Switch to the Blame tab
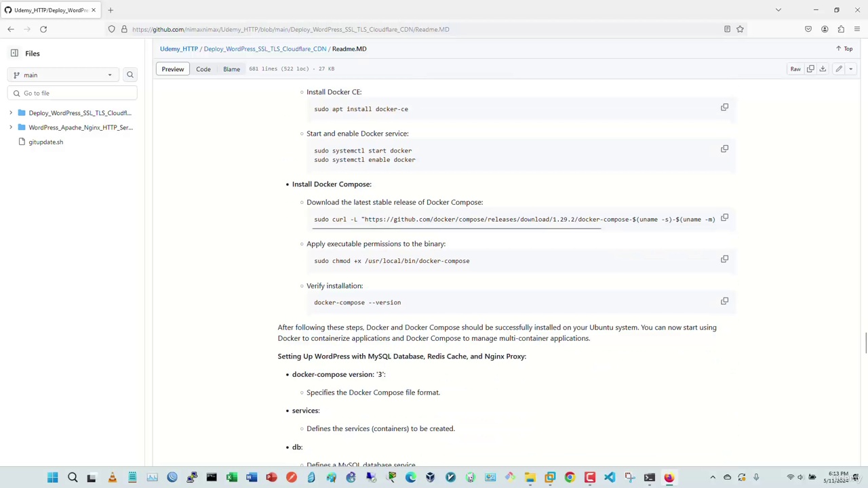Screen dimensions: 868x488 [x=231, y=68]
